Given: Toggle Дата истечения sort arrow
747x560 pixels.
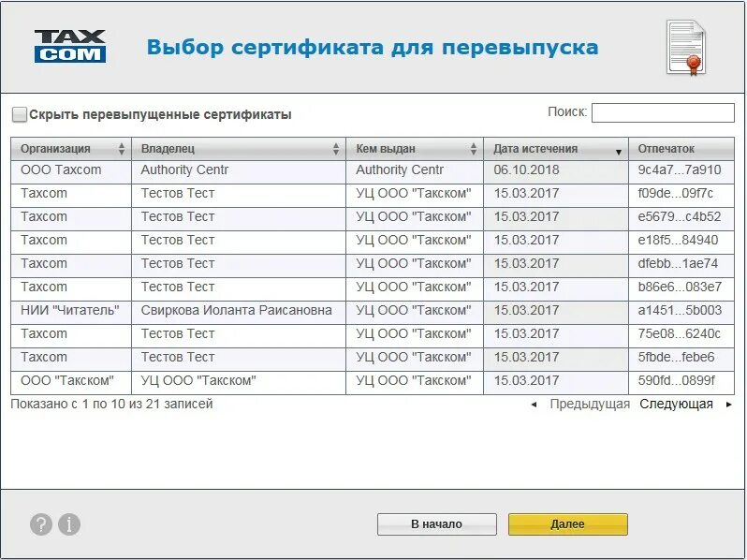Looking at the screenshot, I should click(x=619, y=152).
